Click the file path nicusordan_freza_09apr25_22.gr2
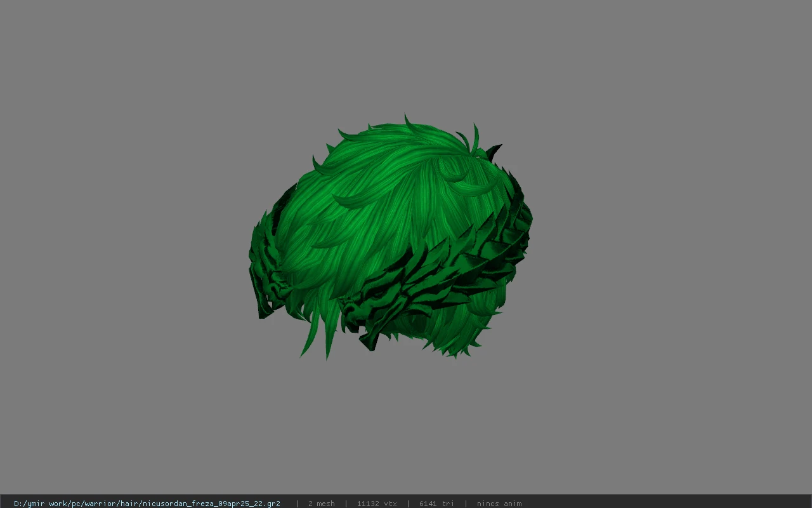Viewport: 812px width, 508px height. click(x=147, y=504)
